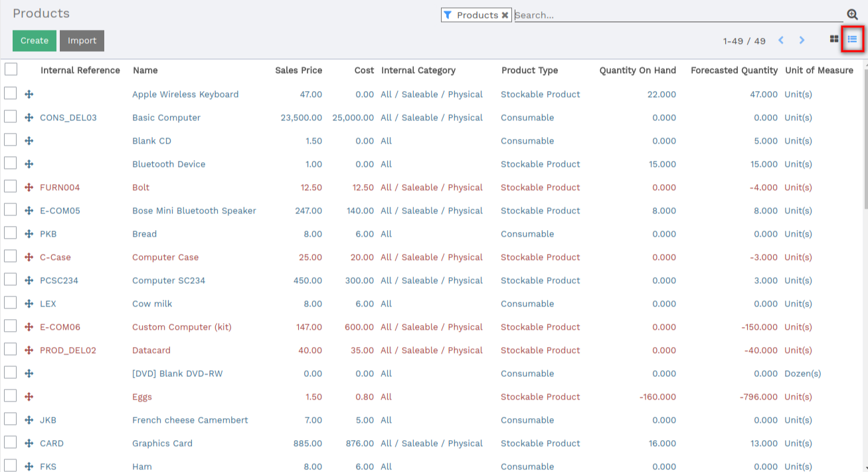Screen dimensions: 868x472
Task: Click the Basic Computer row handle icon
Action: pos(29,118)
